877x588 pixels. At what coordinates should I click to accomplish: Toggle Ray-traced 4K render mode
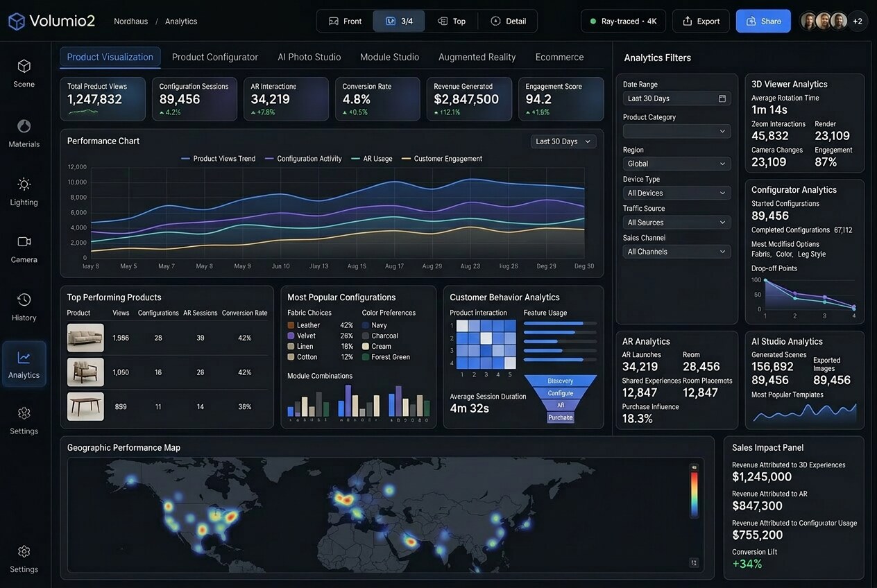coord(623,21)
